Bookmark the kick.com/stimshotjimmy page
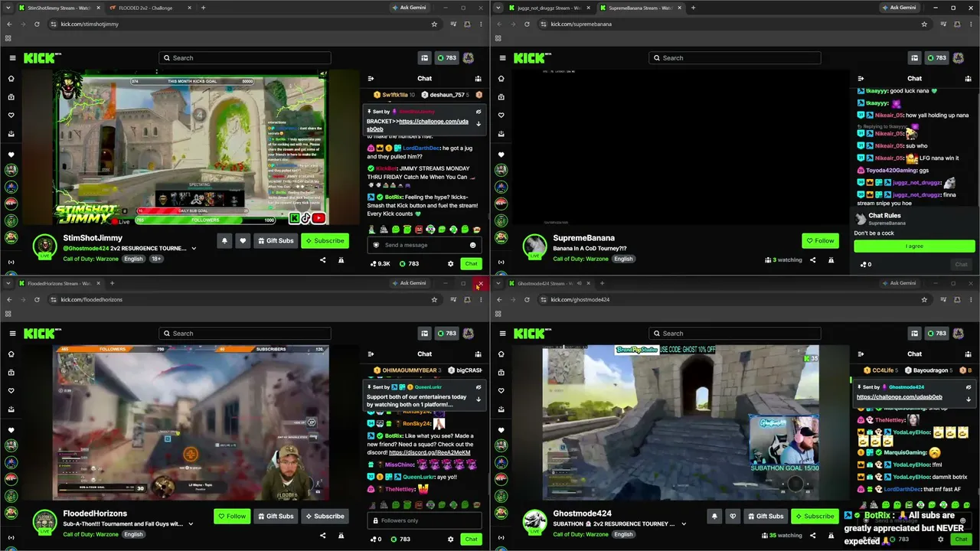 coord(434,24)
